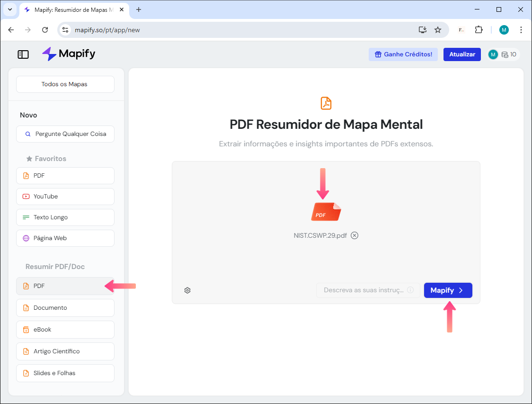Click the Pergunte Qualquer Coisa search box

click(65, 134)
